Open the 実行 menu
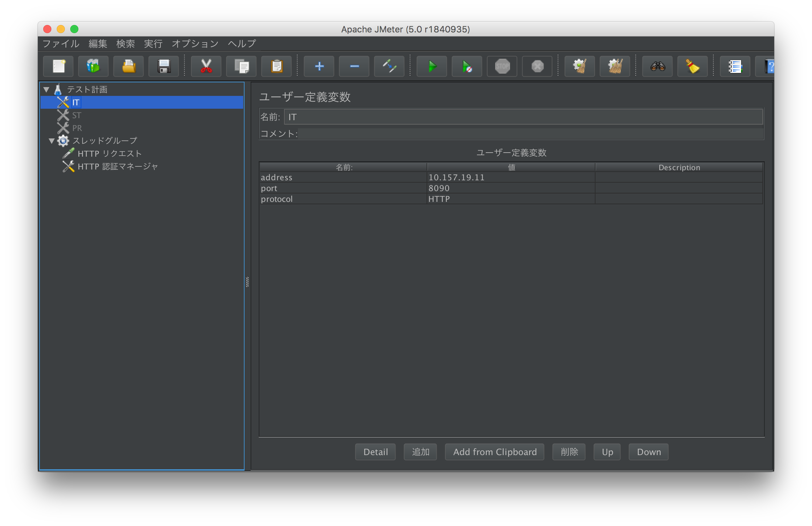Viewport: 812px width, 526px height. 153,44
